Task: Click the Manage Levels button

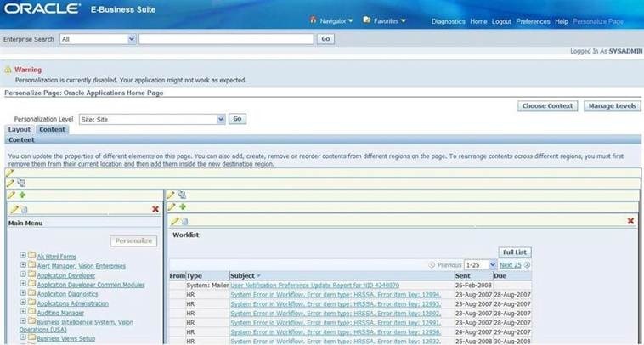Action: pos(612,106)
